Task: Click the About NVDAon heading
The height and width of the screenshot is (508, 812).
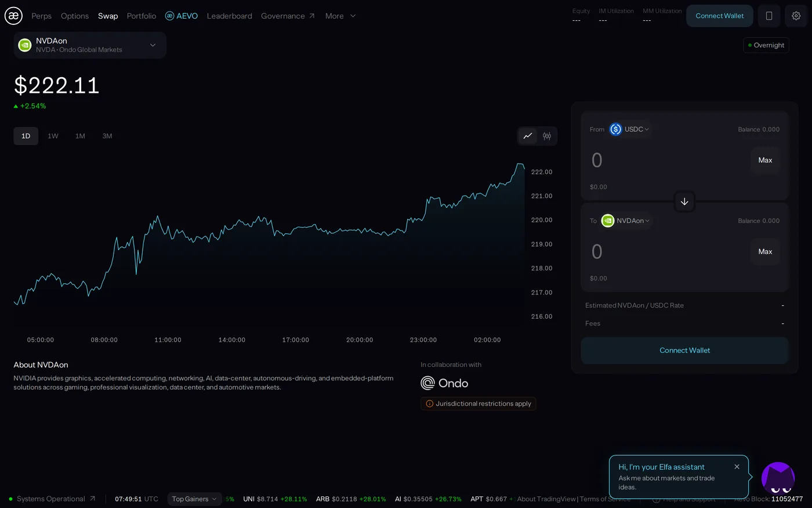Action: pyautogui.click(x=41, y=365)
